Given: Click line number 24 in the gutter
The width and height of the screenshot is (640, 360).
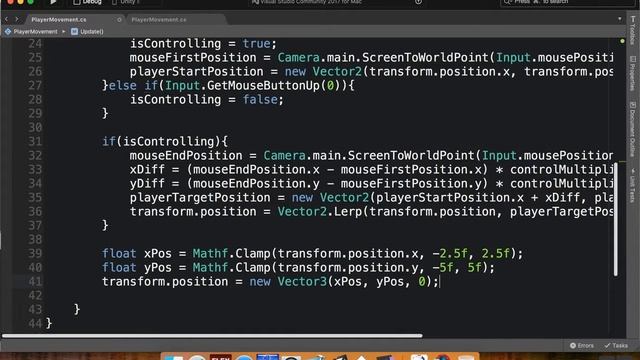Looking at the screenshot, I should pos(35,44).
